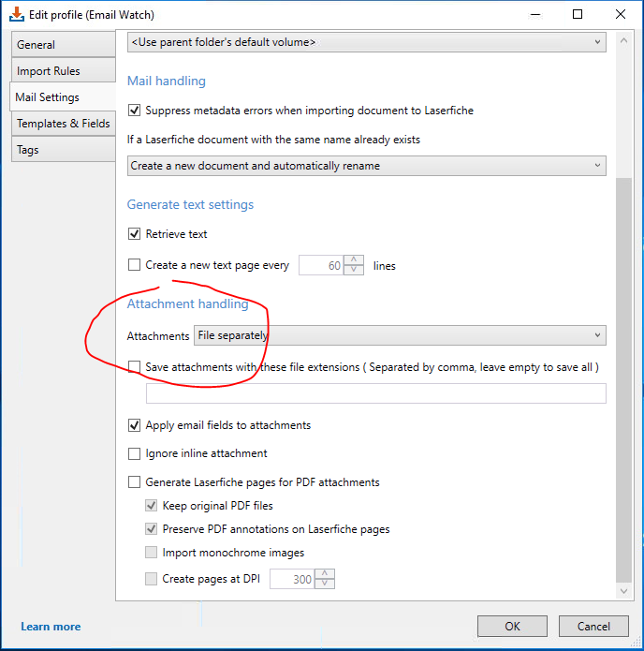
Task: Confirm changes with the OK button
Action: click(512, 626)
